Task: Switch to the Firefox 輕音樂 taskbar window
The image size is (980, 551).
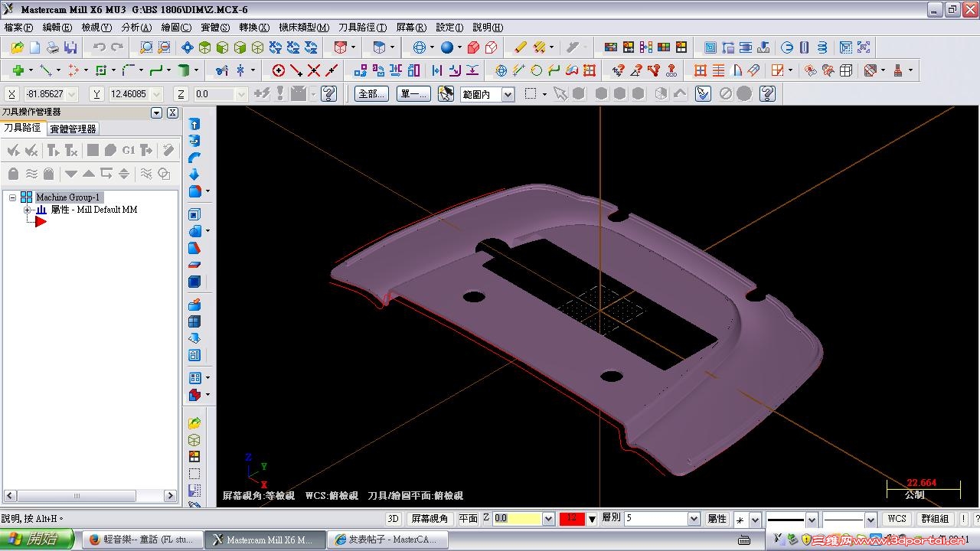Action: pyautogui.click(x=142, y=540)
